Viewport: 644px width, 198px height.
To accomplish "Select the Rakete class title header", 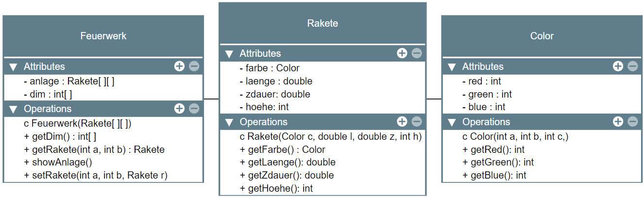I will 322,23.
